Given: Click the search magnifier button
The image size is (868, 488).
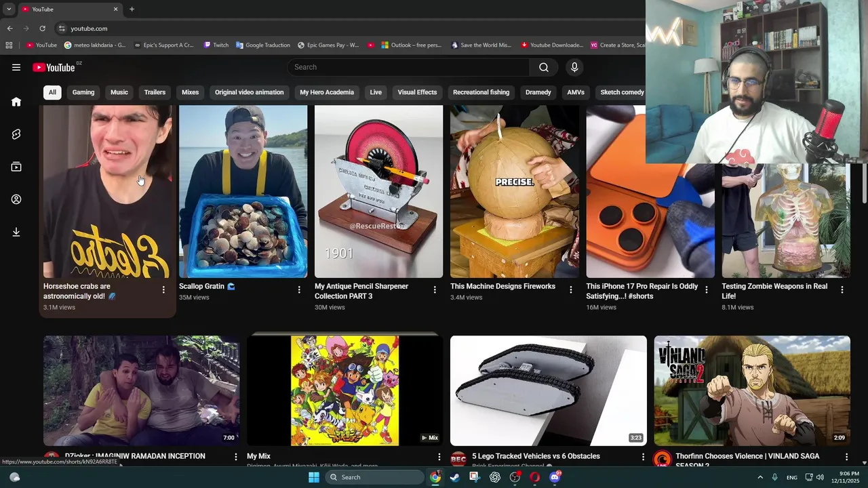Looking at the screenshot, I should pyautogui.click(x=544, y=67).
